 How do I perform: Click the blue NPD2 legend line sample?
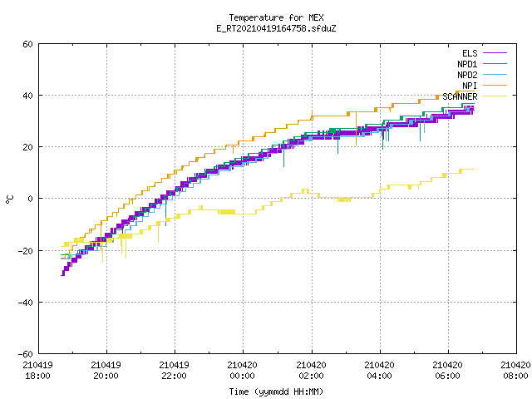[x=495, y=74]
